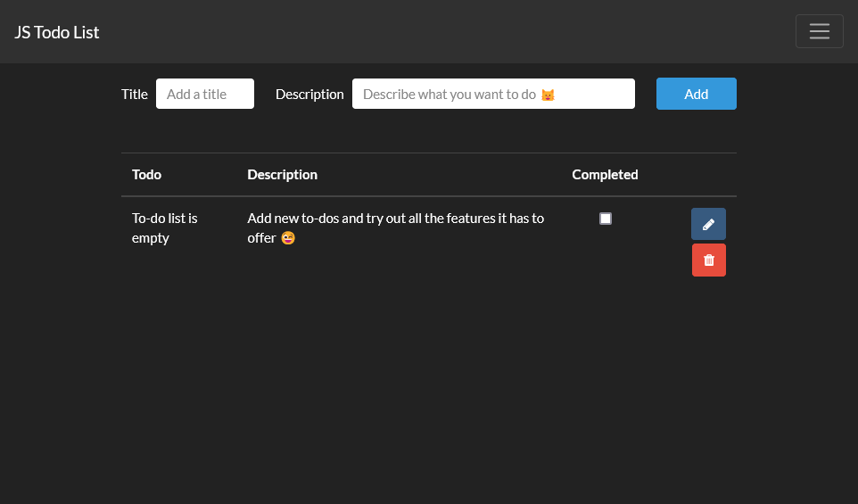Focus the Add a title input
858x504 pixels.
204,94
